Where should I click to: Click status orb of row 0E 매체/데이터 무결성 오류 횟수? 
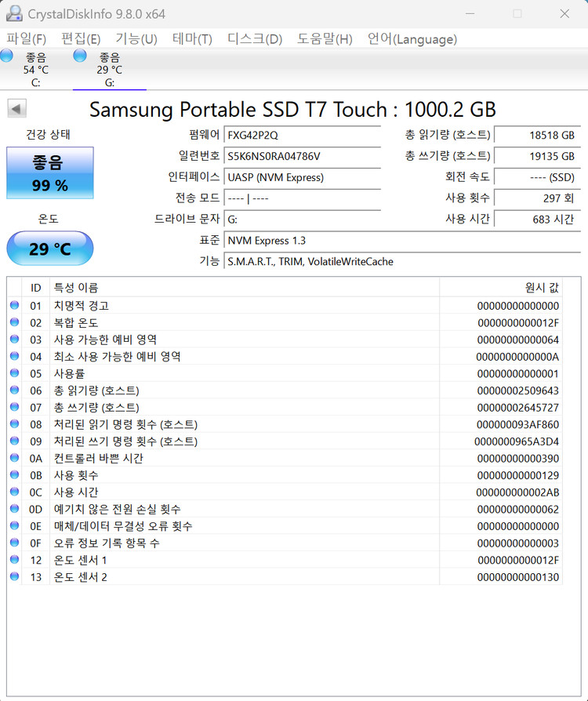[x=14, y=525]
